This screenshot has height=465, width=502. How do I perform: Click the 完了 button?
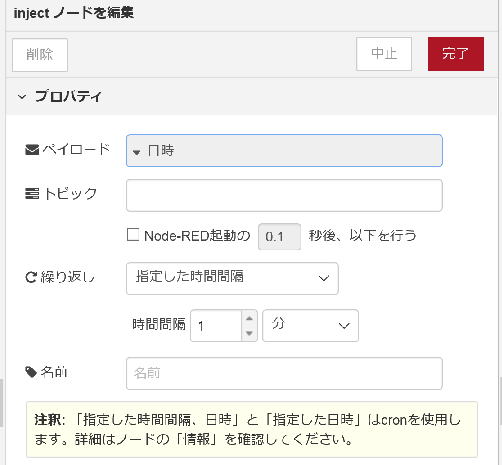point(456,54)
